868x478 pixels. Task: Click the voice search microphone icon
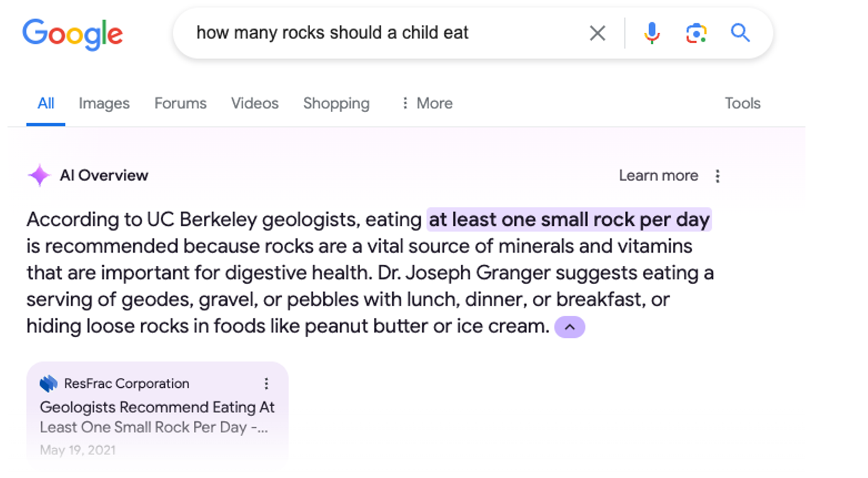pos(652,33)
